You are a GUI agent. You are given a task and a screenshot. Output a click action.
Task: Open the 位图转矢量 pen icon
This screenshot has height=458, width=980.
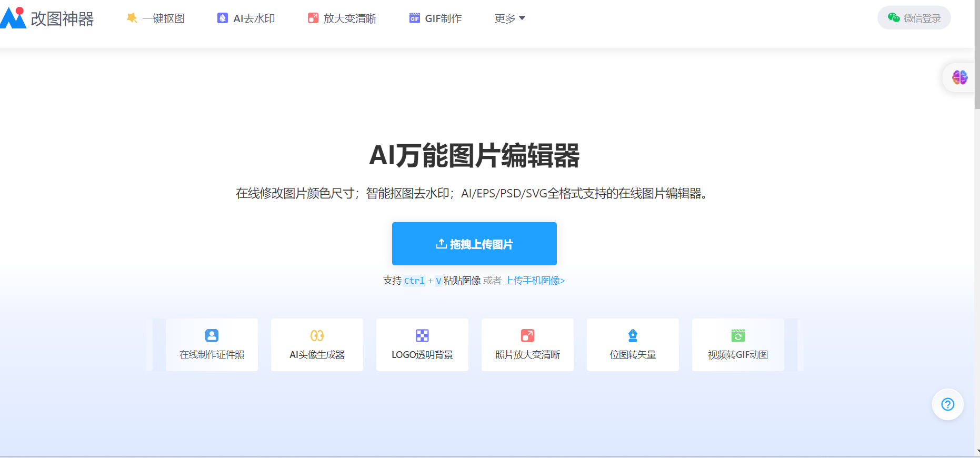(633, 335)
